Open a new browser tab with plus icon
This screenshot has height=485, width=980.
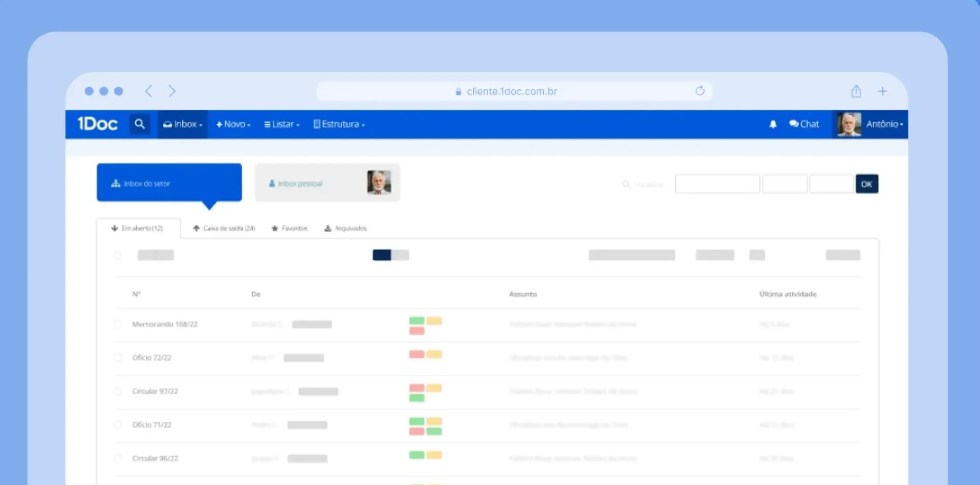tap(883, 91)
